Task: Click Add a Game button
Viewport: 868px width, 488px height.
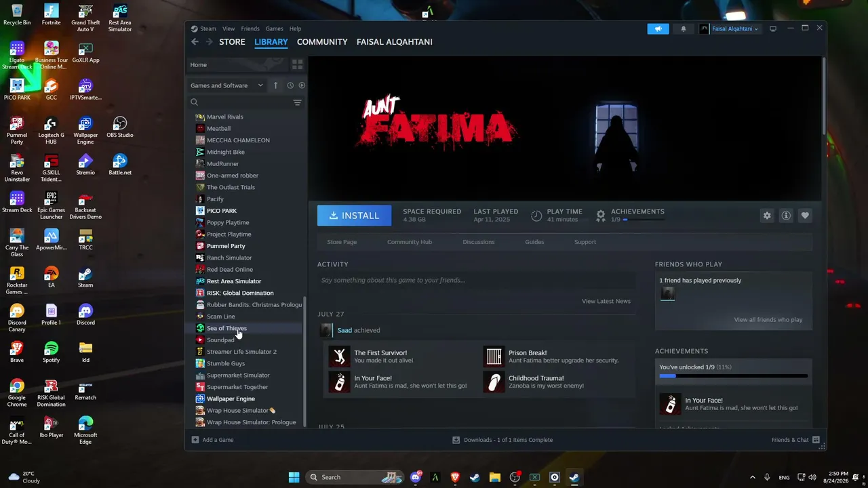Action: pyautogui.click(x=212, y=440)
